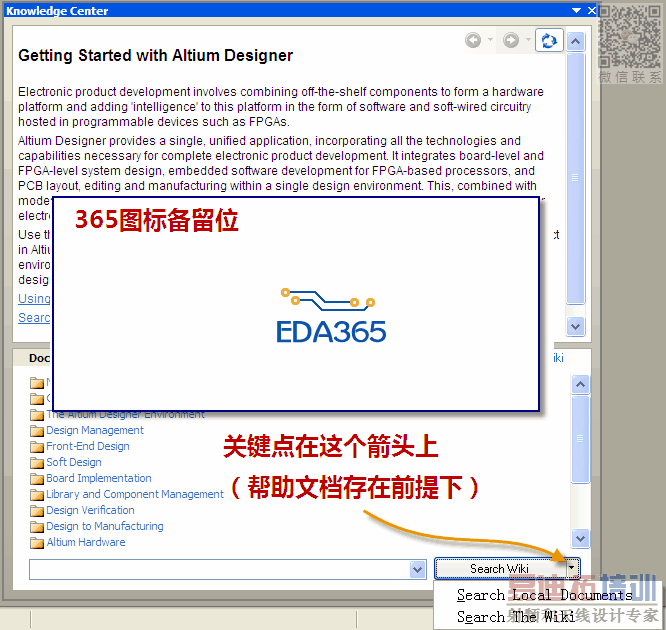
Task: Open the back button history dropdown
Action: click(490, 40)
